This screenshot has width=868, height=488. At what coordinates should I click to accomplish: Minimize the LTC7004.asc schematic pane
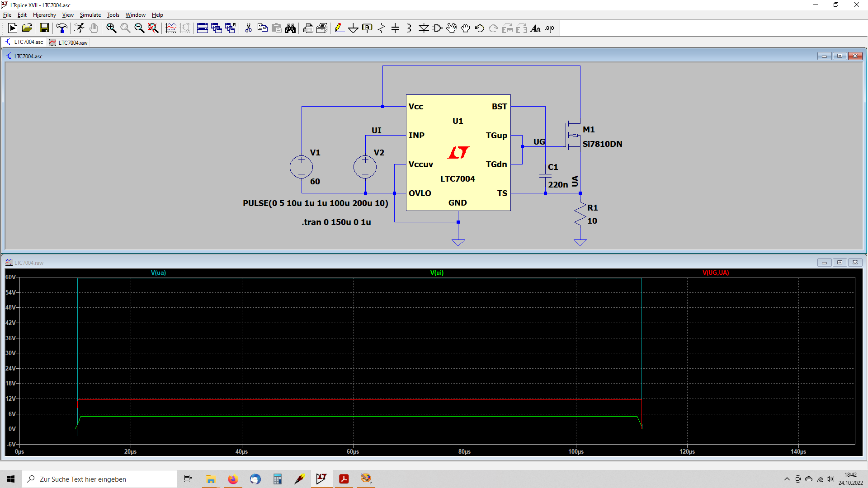click(824, 56)
